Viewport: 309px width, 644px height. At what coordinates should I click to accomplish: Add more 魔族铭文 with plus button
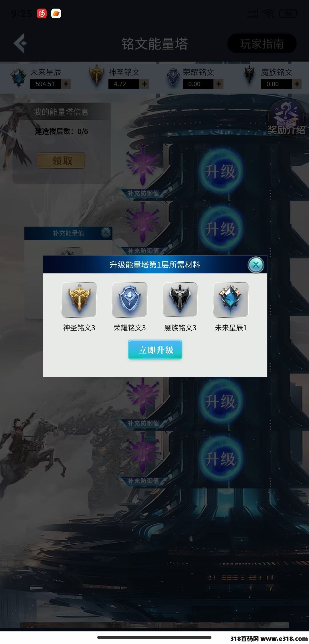(x=297, y=84)
